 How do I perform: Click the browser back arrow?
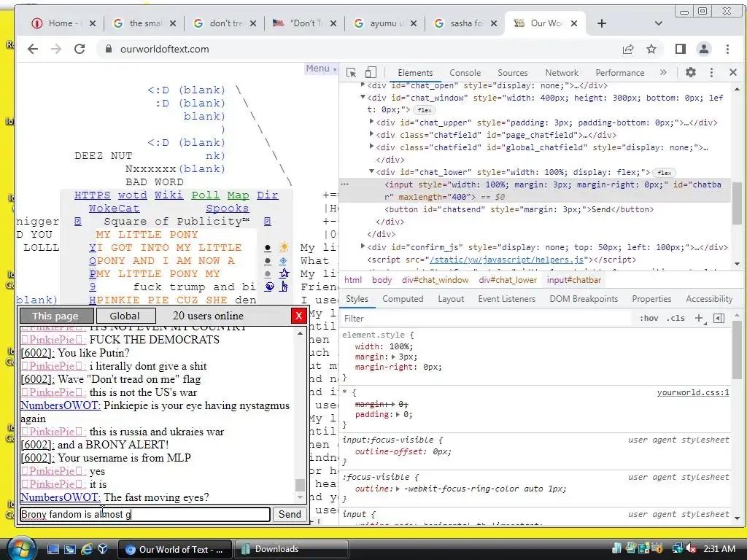[32, 49]
